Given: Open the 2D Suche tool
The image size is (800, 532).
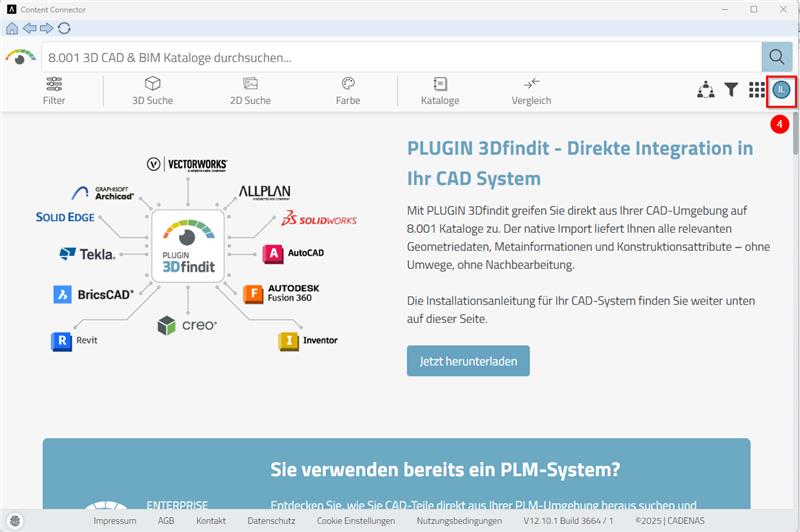Looking at the screenshot, I should tap(250, 91).
